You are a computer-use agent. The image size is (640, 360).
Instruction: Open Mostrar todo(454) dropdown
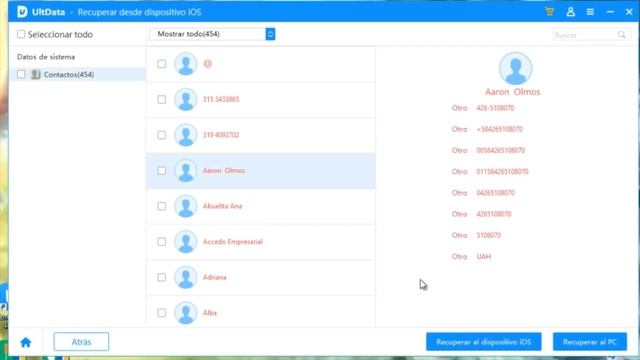coord(212,34)
